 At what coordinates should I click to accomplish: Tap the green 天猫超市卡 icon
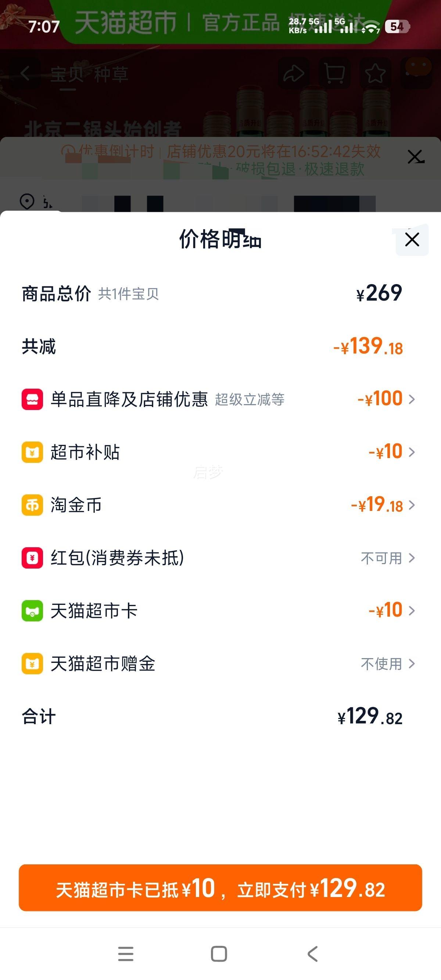[x=32, y=611]
